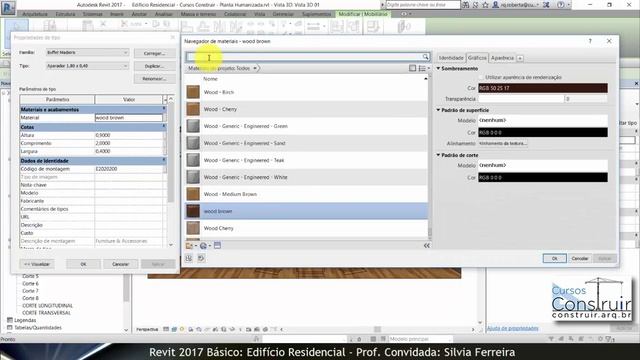640x360 pixels.
Task: Open library view options icon above material list
Action: click(413, 68)
